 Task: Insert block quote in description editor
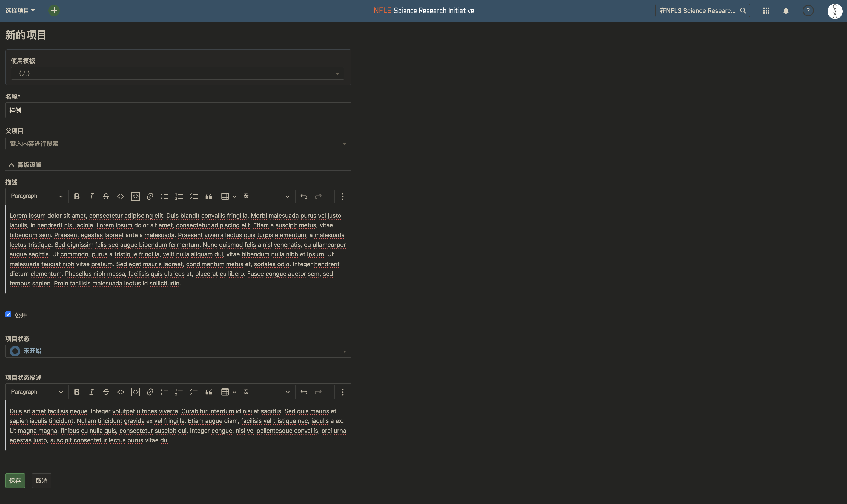pyautogui.click(x=208, y=196)
